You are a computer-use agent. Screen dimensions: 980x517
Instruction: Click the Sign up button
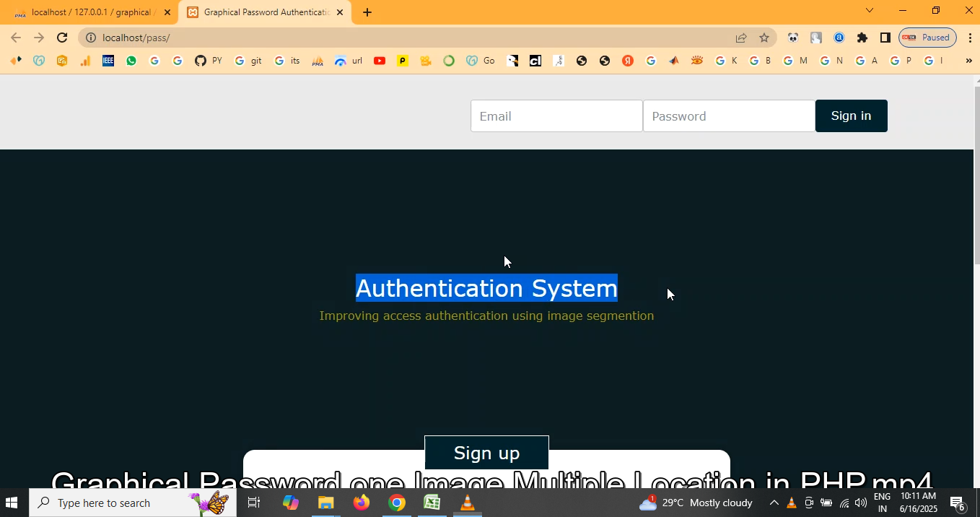(x=486, y=453)
